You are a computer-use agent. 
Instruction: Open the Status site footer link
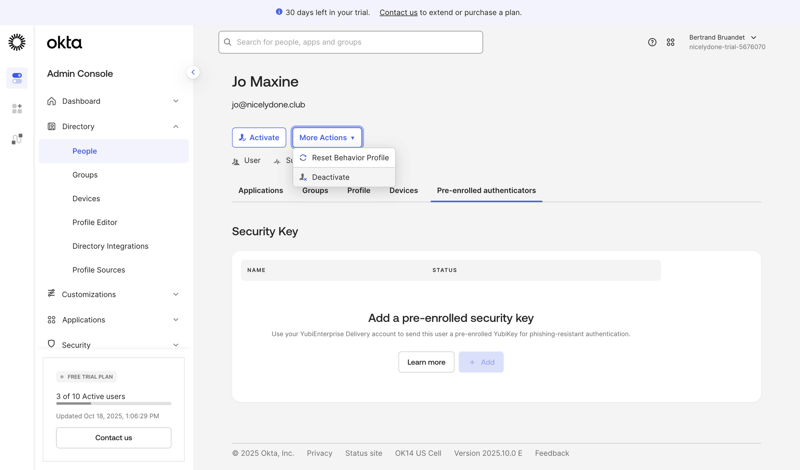(364, 453)
